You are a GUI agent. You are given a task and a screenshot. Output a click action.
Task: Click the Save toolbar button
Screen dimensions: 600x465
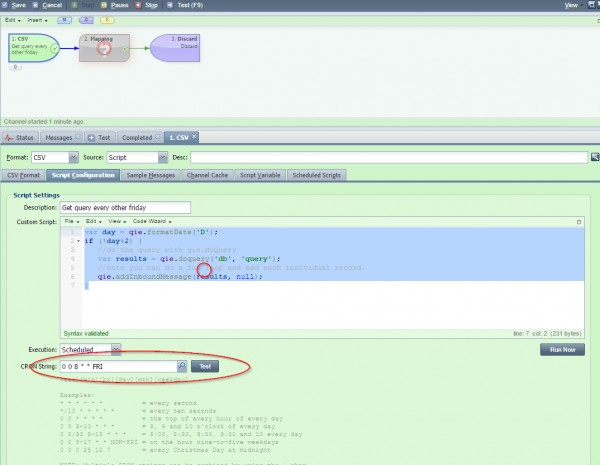14,5
